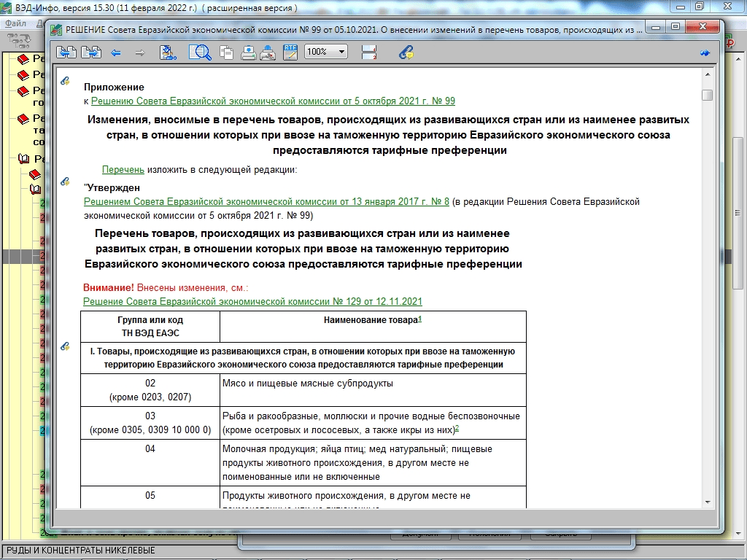Open link Решением Совета от 13 января 2017 № 8
This screenshot has width=747, height=560.
pyautogui.click(x=266, y=201)
